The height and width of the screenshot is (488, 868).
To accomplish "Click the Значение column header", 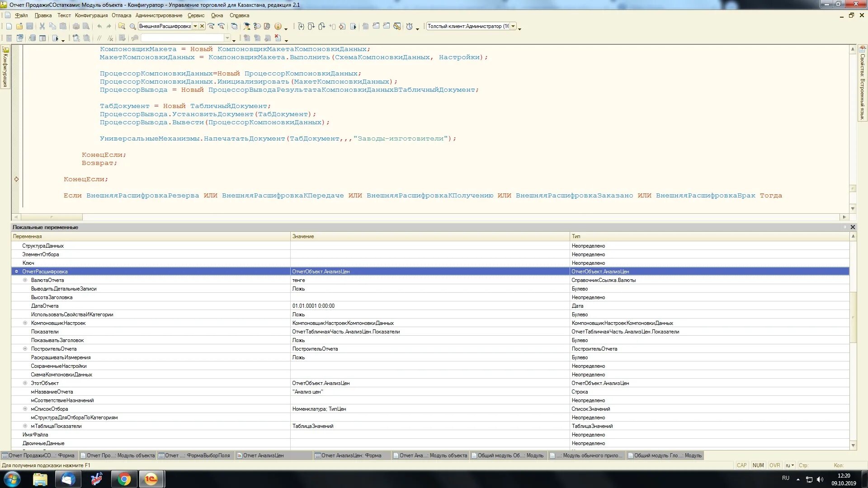I will click(x=303, y=236).
